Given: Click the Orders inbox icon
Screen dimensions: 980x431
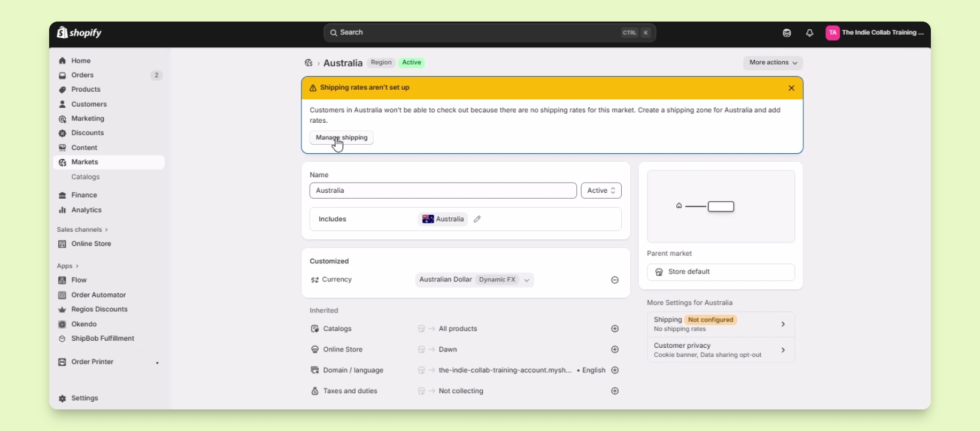Looking at the screenshot, I should (62, 75).
